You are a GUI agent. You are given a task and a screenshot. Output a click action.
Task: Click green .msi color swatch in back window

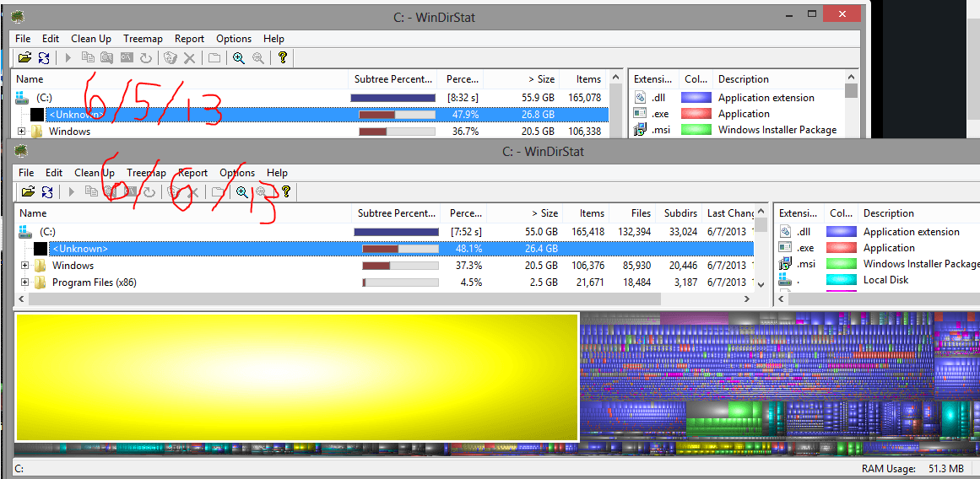click(x=696, y=130)
